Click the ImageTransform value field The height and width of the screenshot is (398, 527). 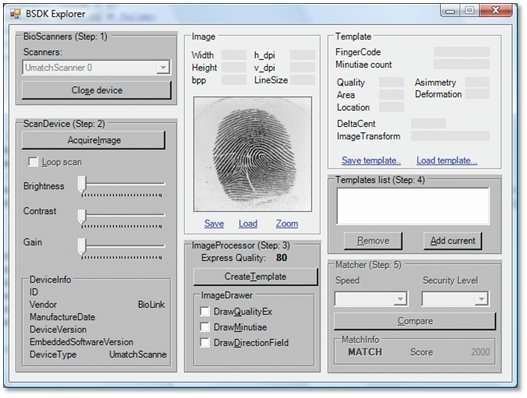point(451,136)
